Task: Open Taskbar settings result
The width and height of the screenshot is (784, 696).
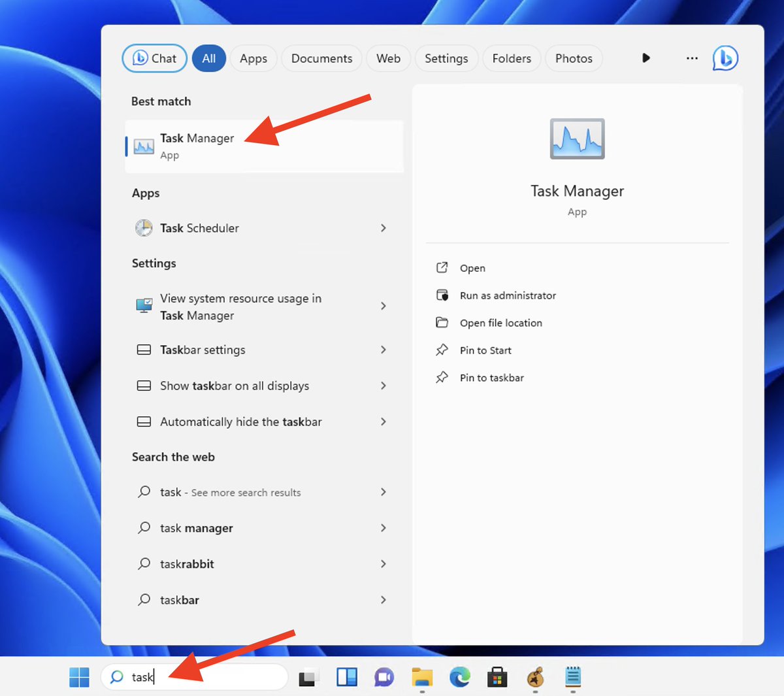Action: tap(264, 350)
